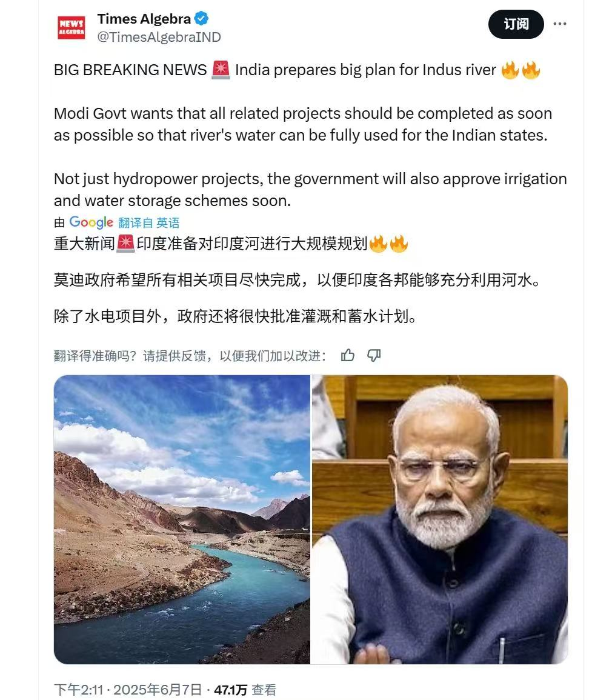
Task: Rate translation with thumbs down icon
Action: (374, 355)
